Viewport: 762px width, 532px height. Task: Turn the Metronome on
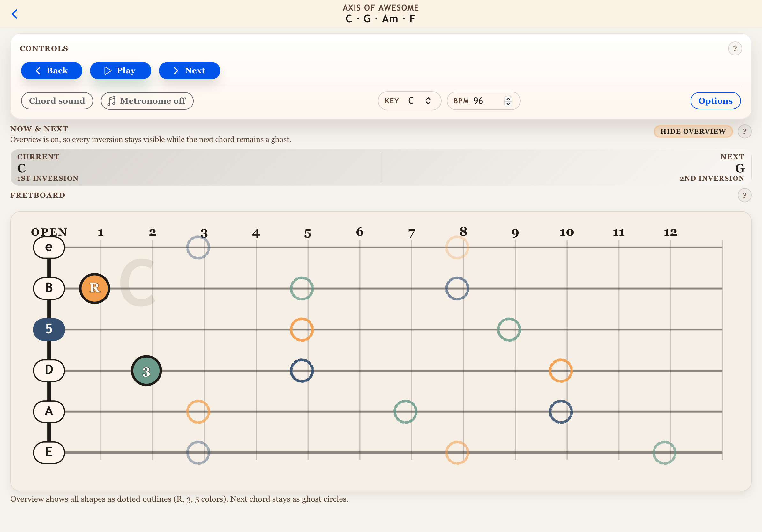click(147, 100)
